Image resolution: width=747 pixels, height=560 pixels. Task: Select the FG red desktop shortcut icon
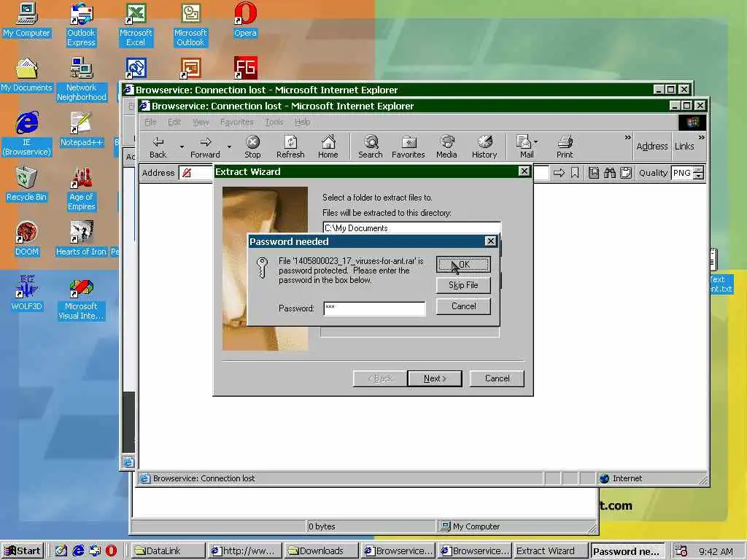click(x=245, y=68)
